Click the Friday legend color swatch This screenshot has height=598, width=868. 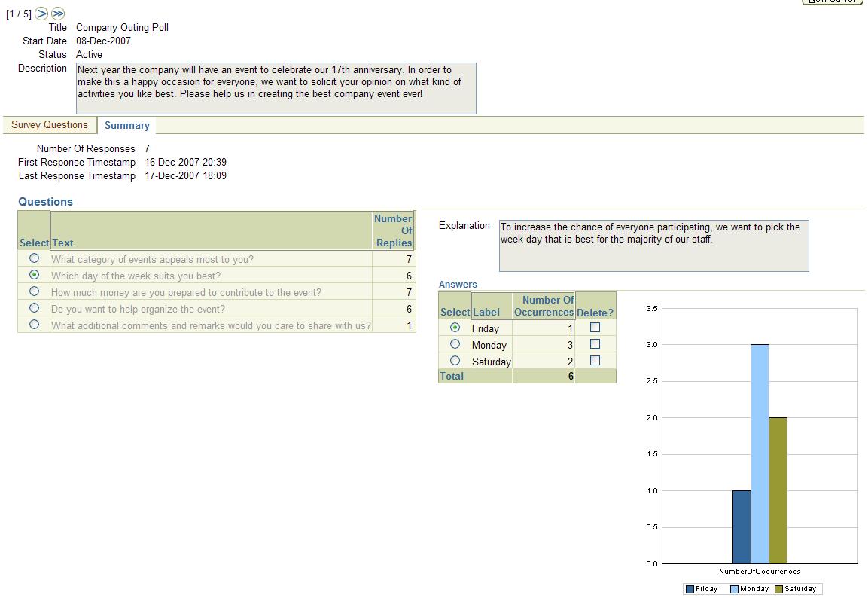(690, 589)
